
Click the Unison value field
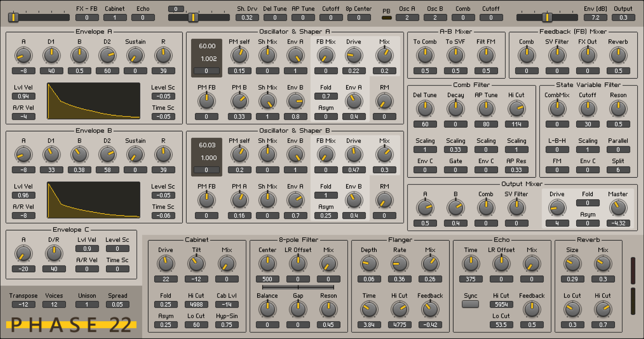[87, 304]
